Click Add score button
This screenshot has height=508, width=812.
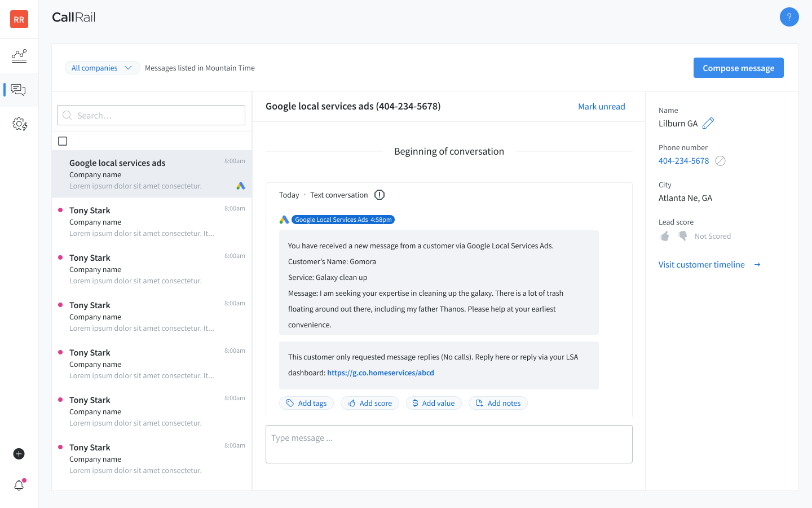(370, 403)
